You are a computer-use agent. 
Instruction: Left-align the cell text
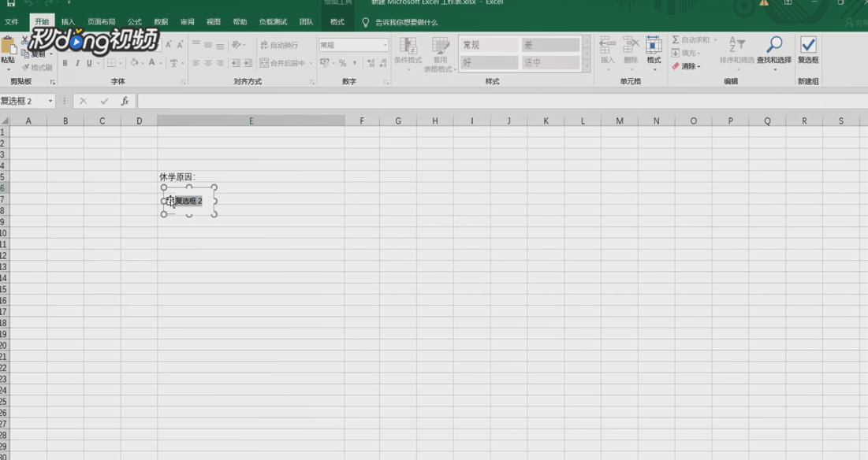pos(196,63)
